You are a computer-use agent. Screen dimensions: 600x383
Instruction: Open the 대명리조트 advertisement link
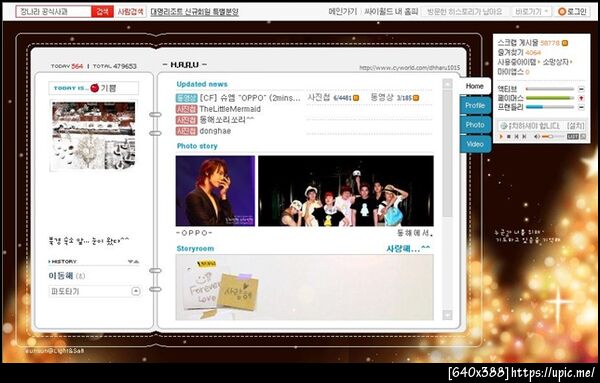tap(194, 12)
